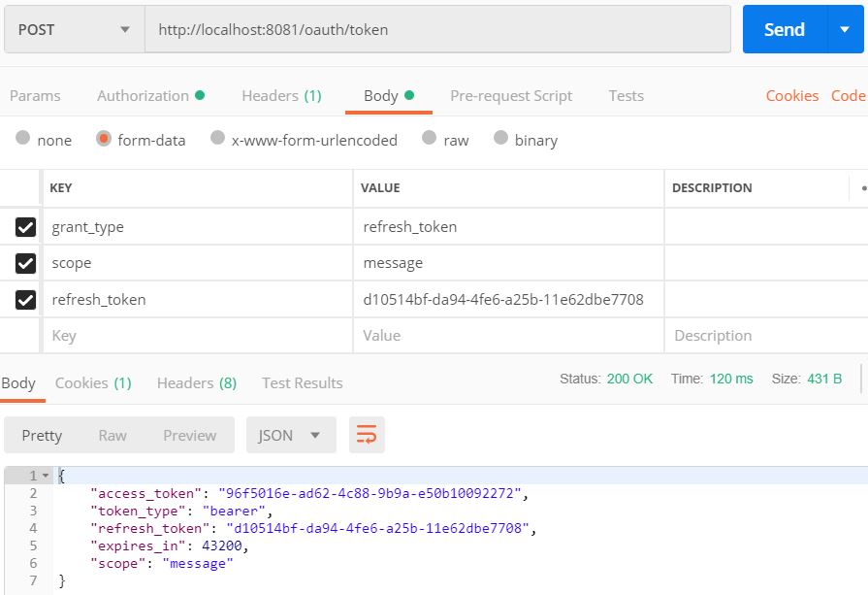The image size is (868, 595).
Task: Open column options ellipsis beside Description
Action: [x=863, y=188]
